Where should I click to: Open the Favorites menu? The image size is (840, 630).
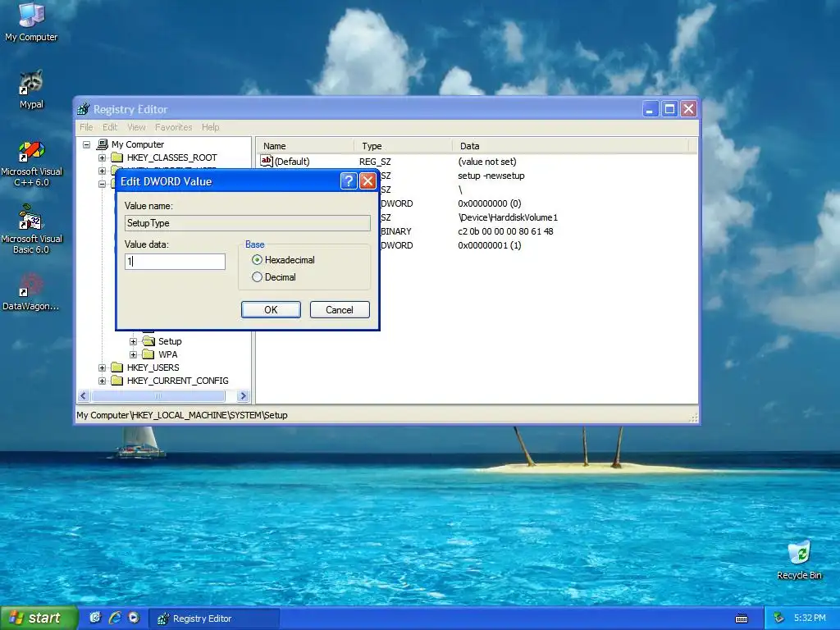tap(173, 127)
